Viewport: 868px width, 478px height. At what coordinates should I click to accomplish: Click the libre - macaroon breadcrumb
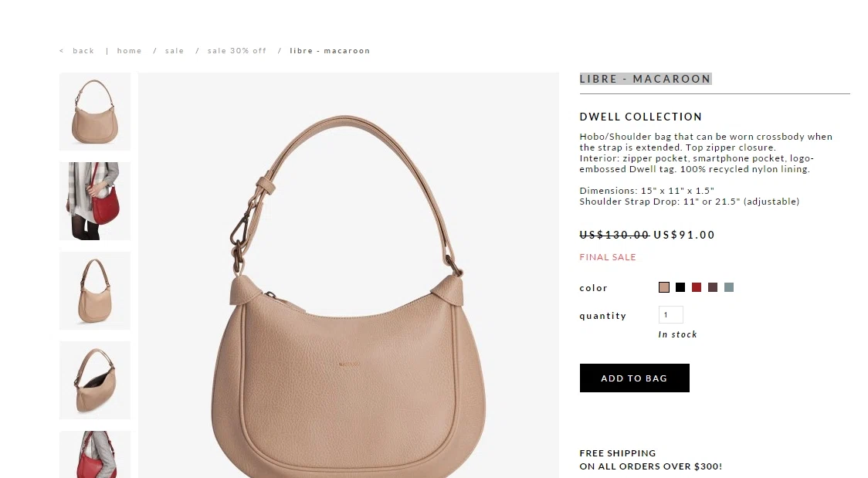click(x=330, y=51)
